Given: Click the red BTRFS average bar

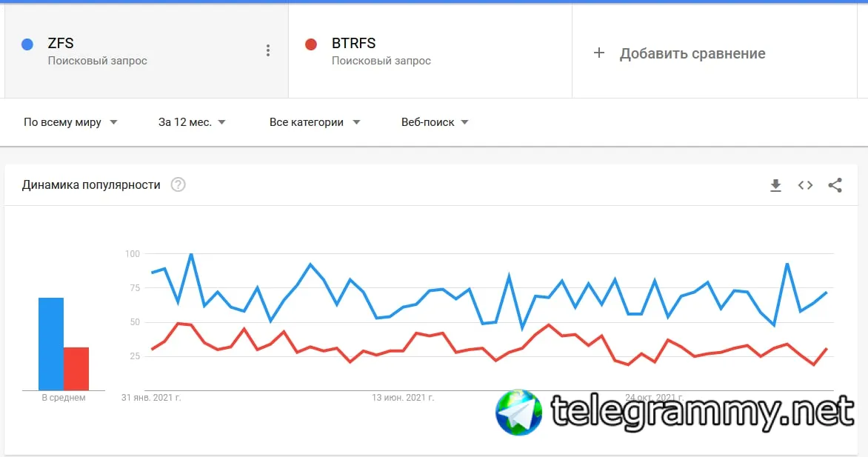Looking at the screenshot, I should point(76,368).
